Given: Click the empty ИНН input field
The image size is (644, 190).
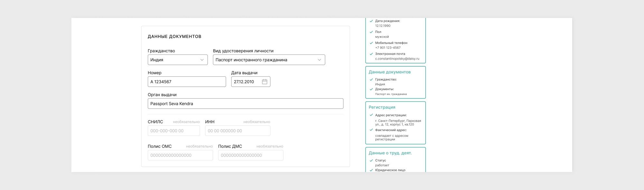Looking at the screenshot, I should [x=237, y=131].
